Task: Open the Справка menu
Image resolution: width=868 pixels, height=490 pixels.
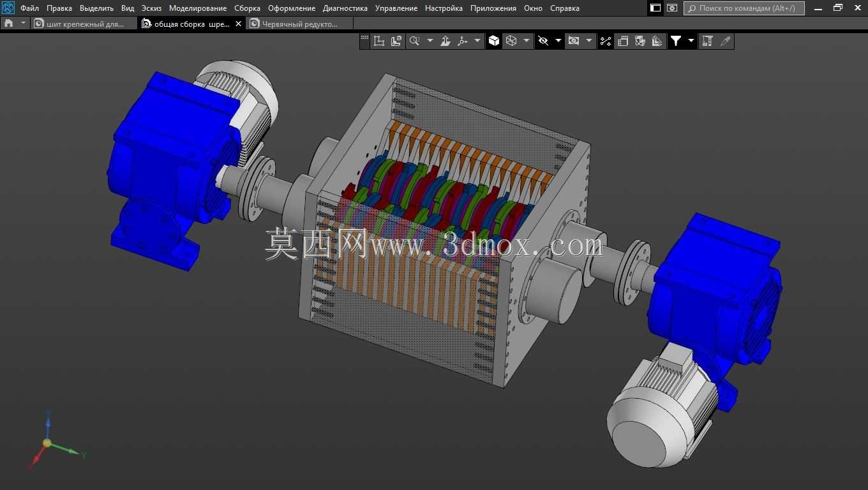Action: pyautogui.click(x=565, y=8)
